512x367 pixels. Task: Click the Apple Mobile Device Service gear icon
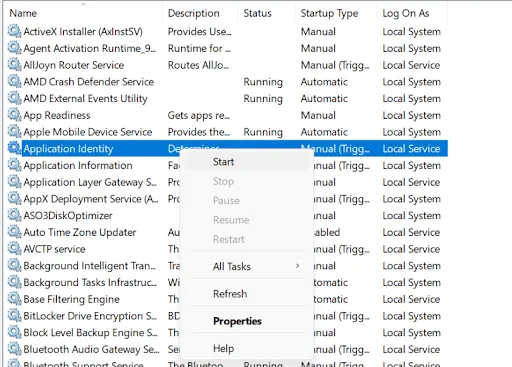(x=14, y=131)
